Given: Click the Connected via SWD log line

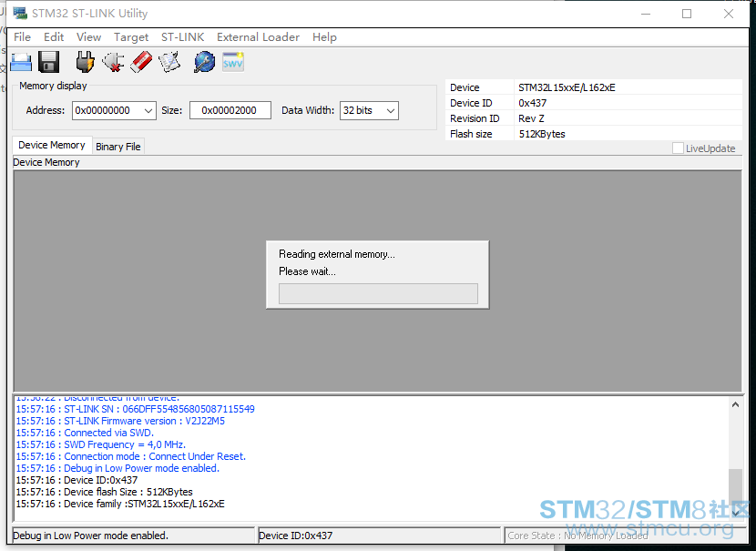Looking at the screenshot, I should pos(85,433).
